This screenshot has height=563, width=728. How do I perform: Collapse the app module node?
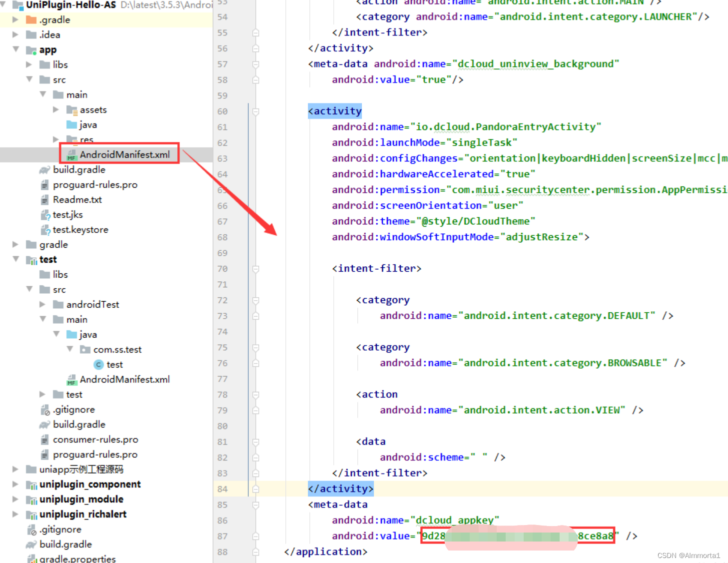click(x=15, y=49)
